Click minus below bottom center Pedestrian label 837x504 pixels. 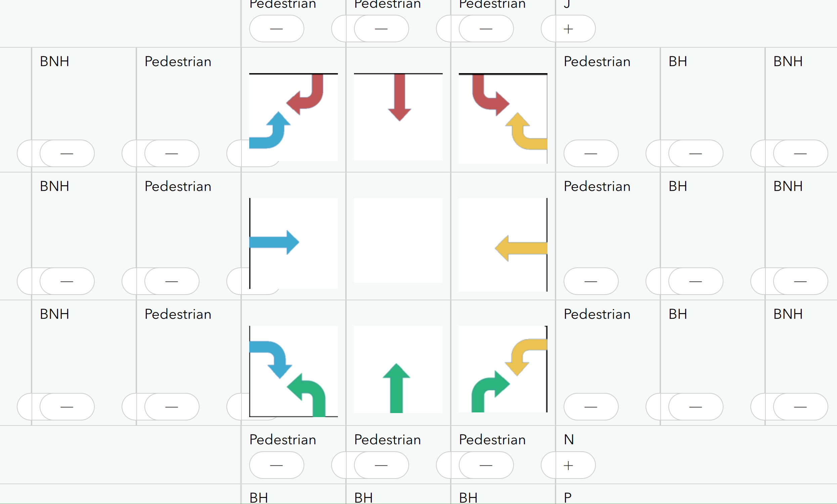pyautogui.click(x=381, y=465)
